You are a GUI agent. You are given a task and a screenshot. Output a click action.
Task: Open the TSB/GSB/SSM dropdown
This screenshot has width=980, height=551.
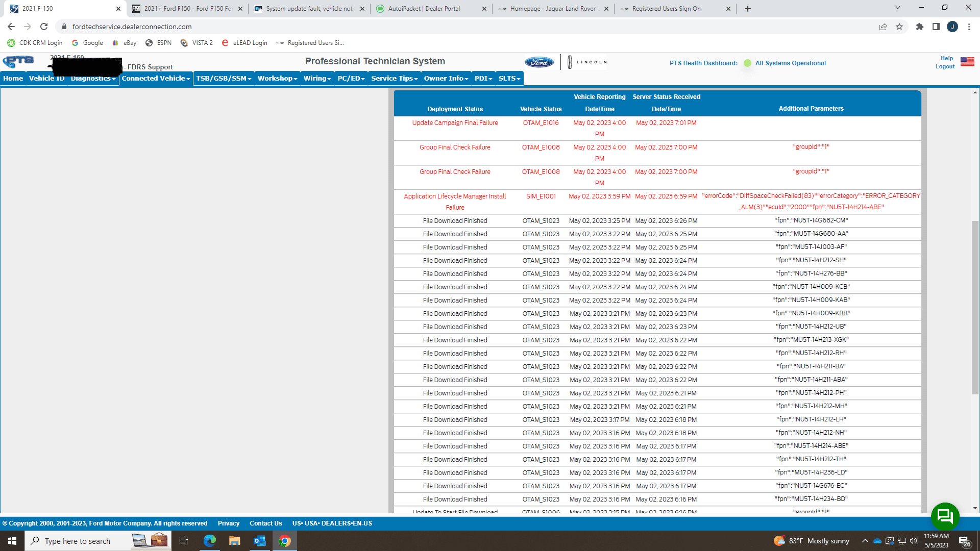click(x=224, y=79)
